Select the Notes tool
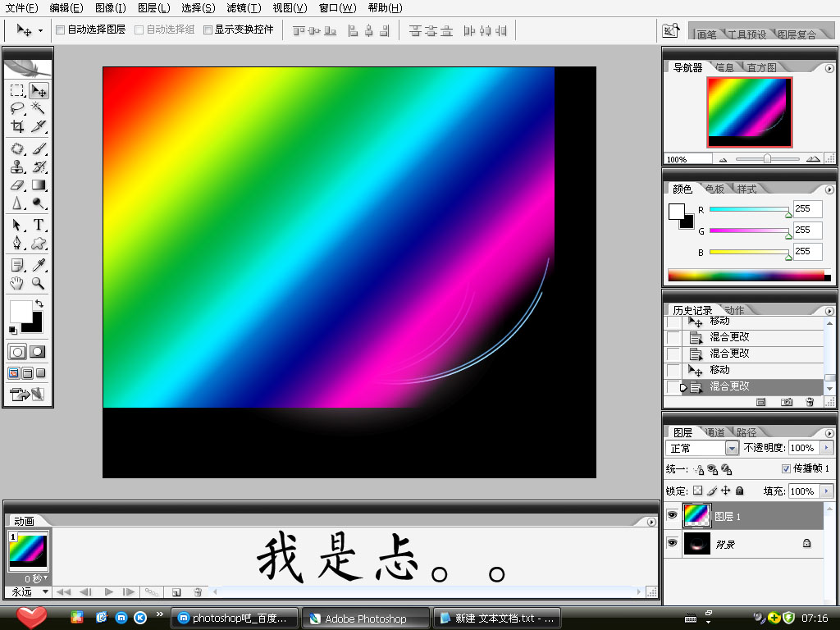Screen dimensions: 840x630 click(x=17, y=265)
